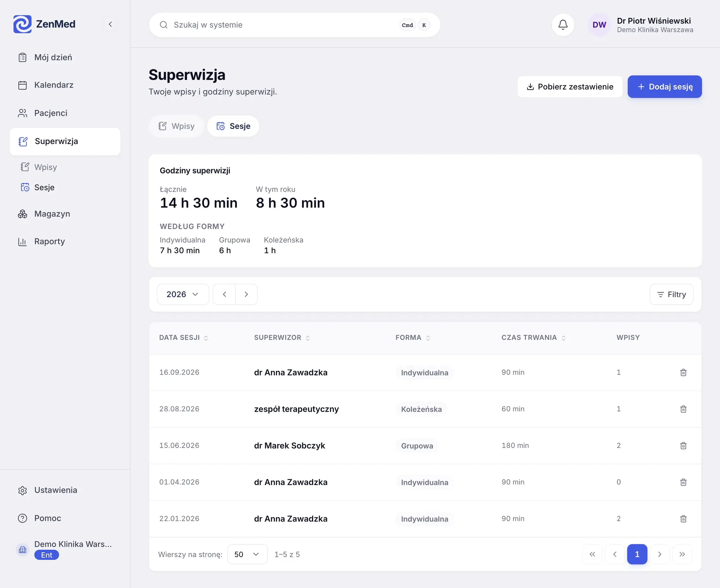Sort by Superwizor column
This screenshot has width=720, height=588.
pos(282,337)
